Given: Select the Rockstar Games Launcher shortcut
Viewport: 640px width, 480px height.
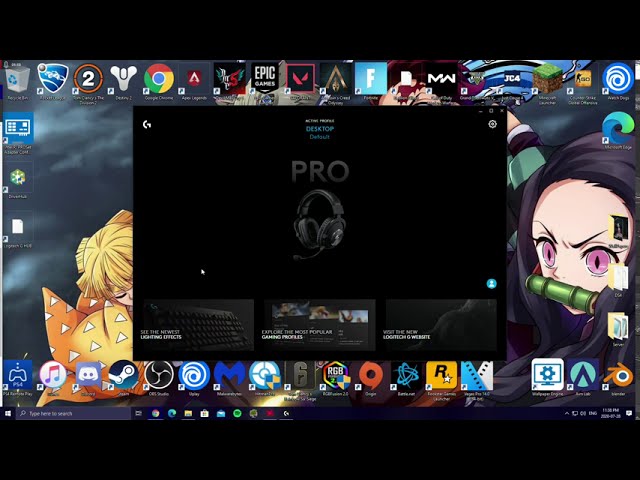Looking at the screenshot, I should click(x=441, y=380).
